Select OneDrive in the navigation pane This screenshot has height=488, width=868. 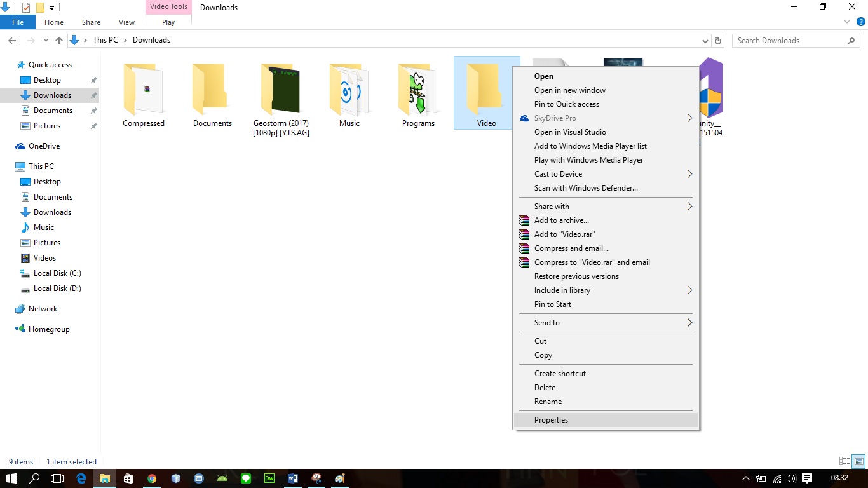tap(44, 146)
